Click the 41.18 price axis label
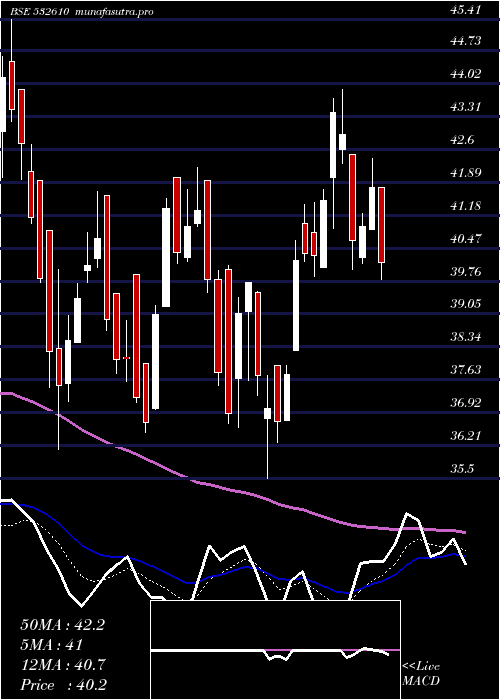Screen dimensions: 500x700 466,206
